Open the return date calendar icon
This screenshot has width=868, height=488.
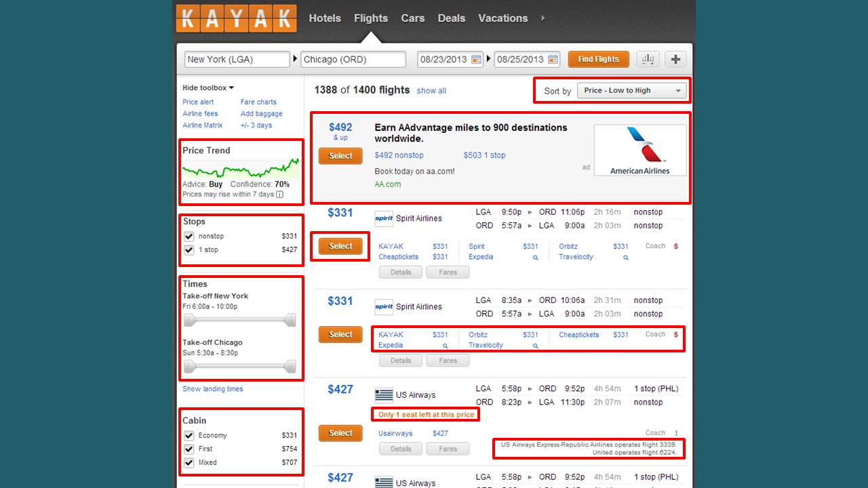tap(553, 59)
